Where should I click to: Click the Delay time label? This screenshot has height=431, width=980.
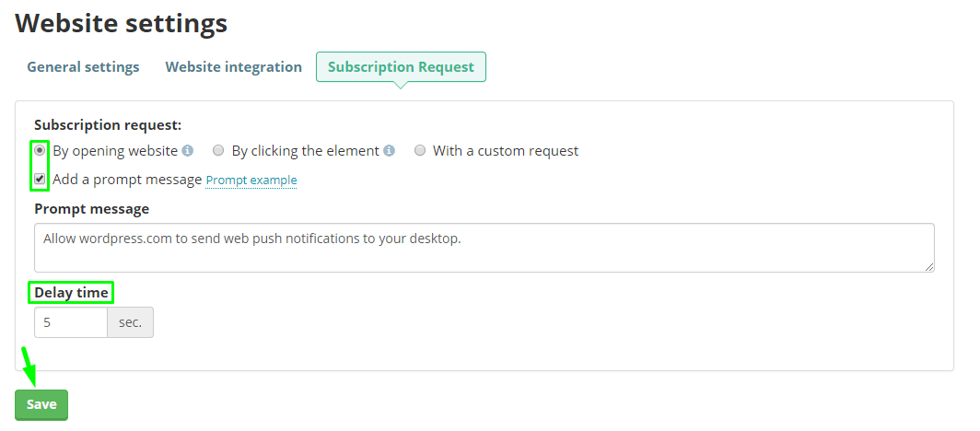click(x=71, y=292)
